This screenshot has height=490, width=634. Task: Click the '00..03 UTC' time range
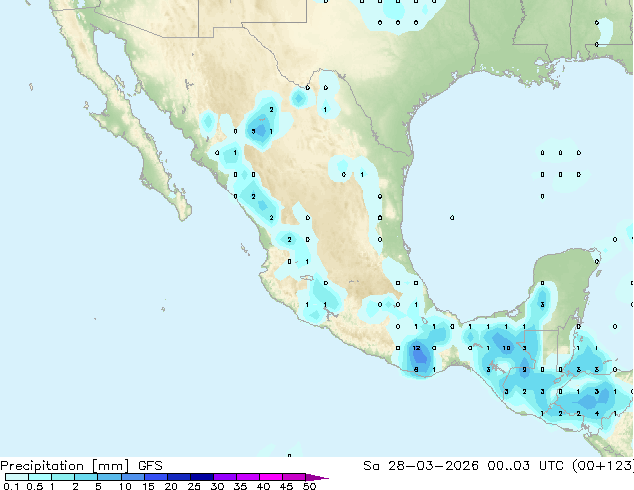pos(526,466)
